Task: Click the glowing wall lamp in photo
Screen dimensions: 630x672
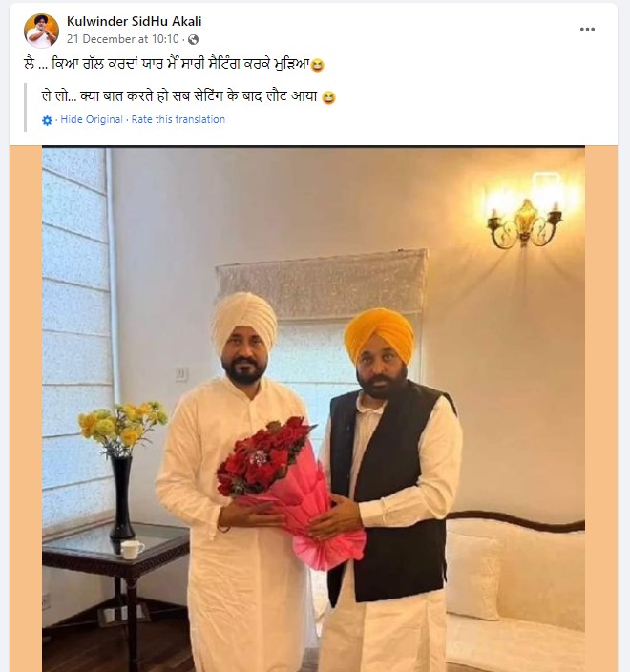Action: [x=524, y=212]
